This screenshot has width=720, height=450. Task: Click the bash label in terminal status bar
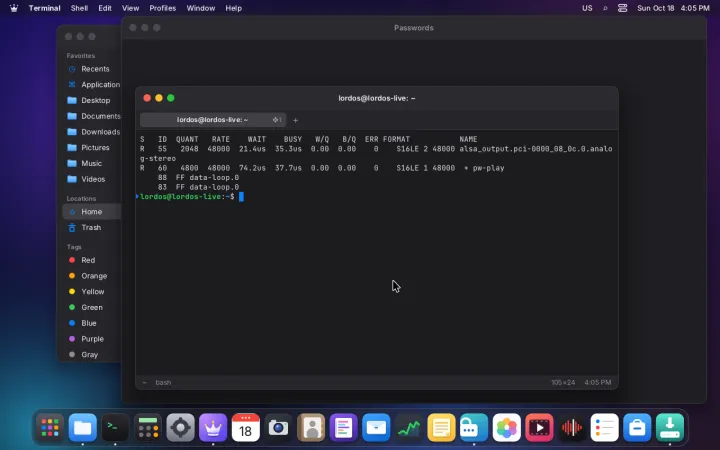[x=163, y=382]
